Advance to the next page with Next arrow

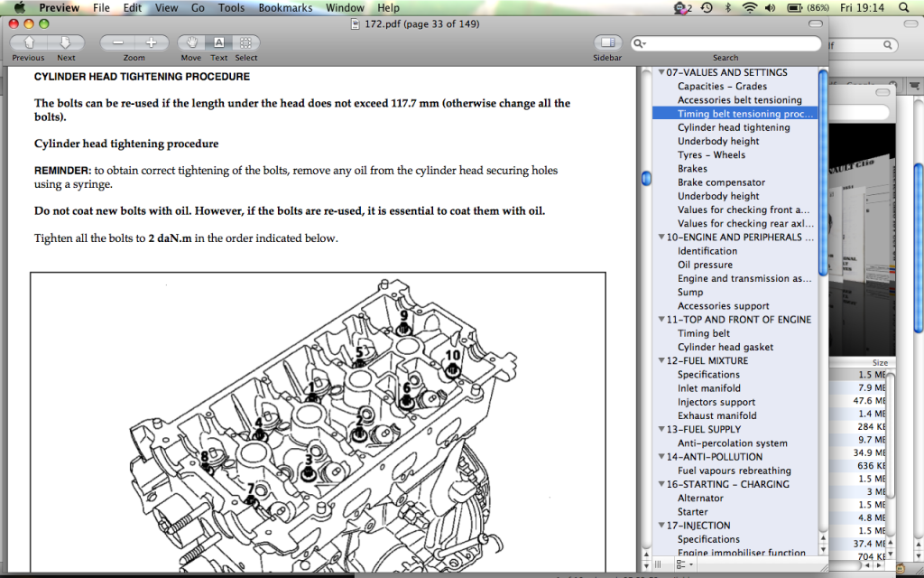(x=66, y=42)
